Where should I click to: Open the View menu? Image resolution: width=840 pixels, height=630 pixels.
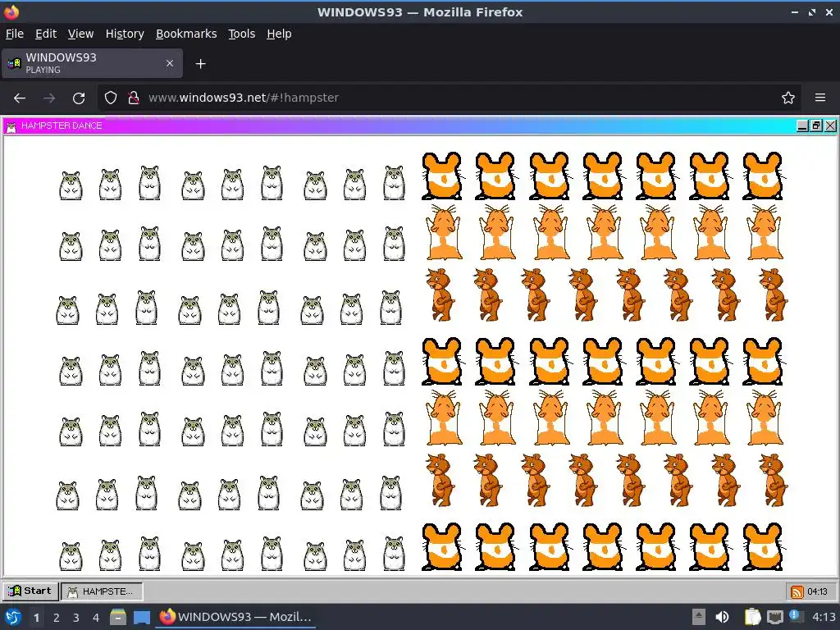[x=80, y=34]
